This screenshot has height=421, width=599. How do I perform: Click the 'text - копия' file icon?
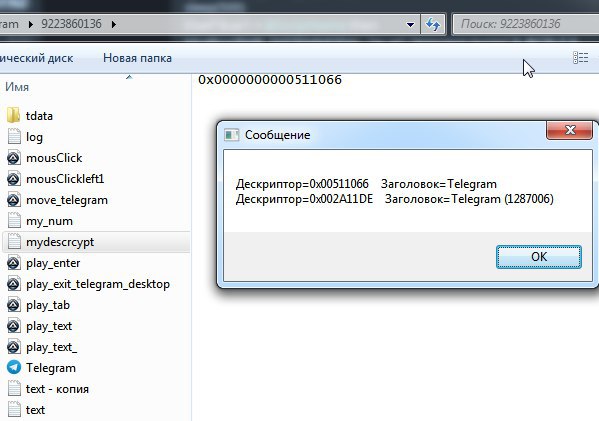point(14,389)
